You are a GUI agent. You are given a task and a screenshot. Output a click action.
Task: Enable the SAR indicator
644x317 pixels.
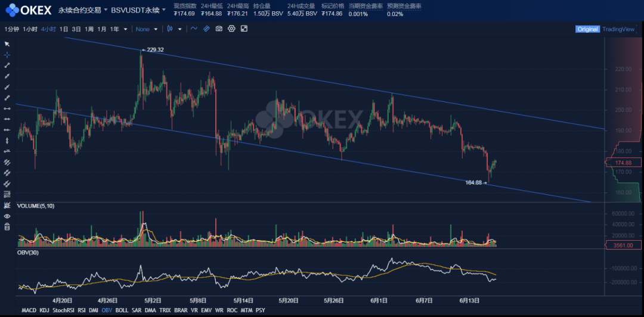pyautogui.click(x=137, y=310)
